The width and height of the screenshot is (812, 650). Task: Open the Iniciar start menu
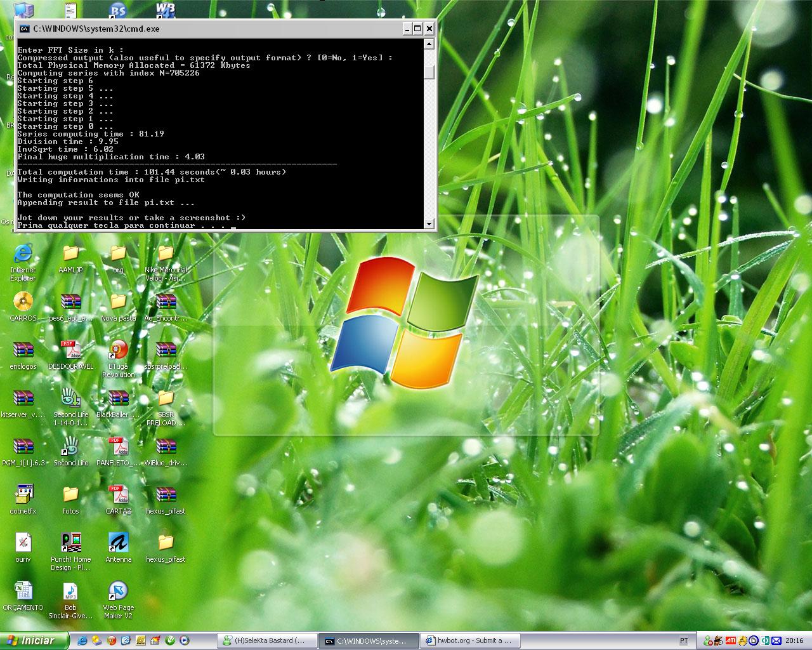[x=34, y=640]
